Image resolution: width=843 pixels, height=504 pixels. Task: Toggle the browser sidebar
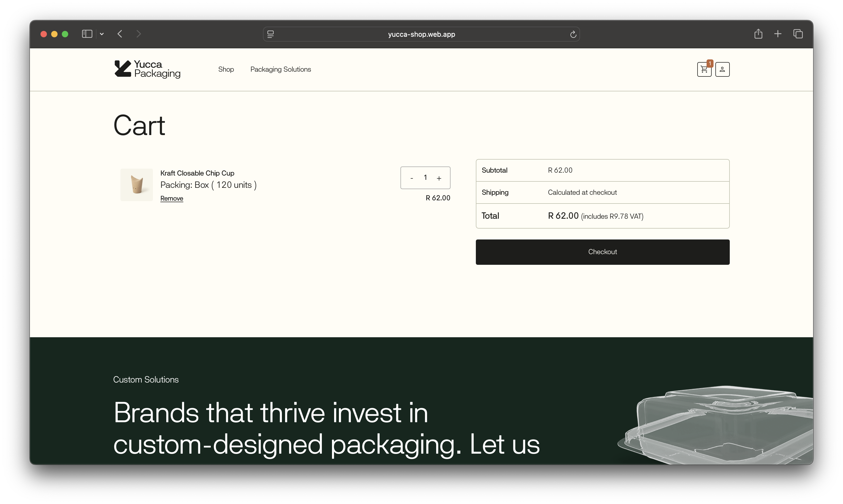point(87,34)
